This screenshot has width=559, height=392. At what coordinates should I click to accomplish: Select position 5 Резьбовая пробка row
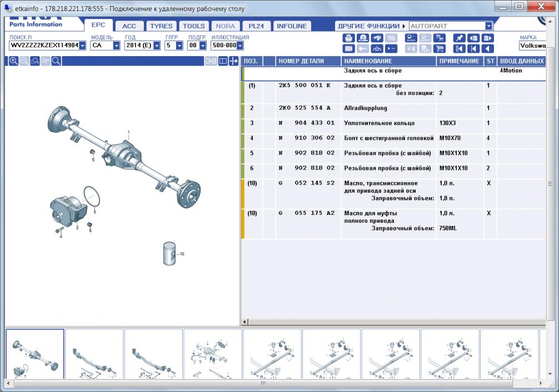(x=393, y=153)
